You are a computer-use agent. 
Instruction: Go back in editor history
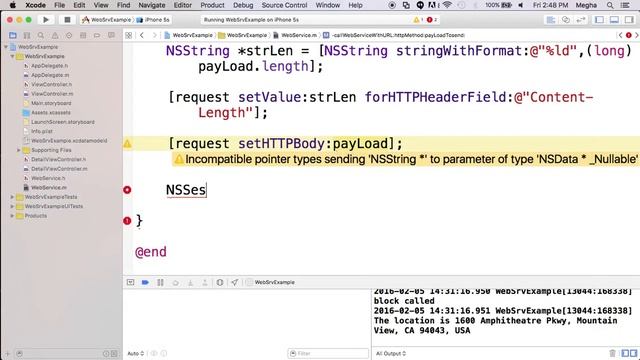click(x=142, y=36)
